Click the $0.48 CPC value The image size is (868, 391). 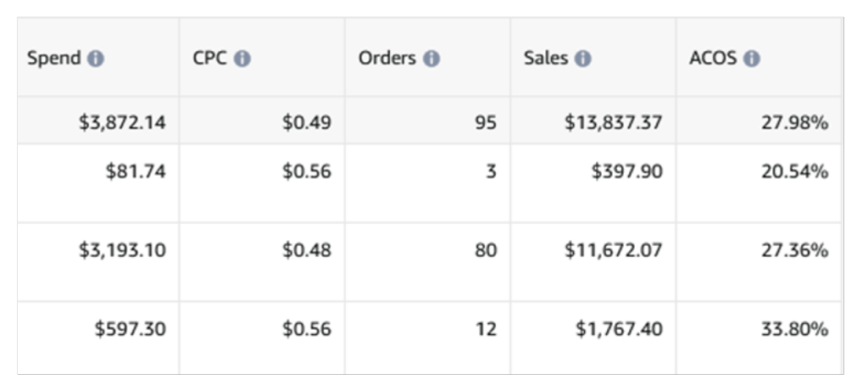coord(307,250)
